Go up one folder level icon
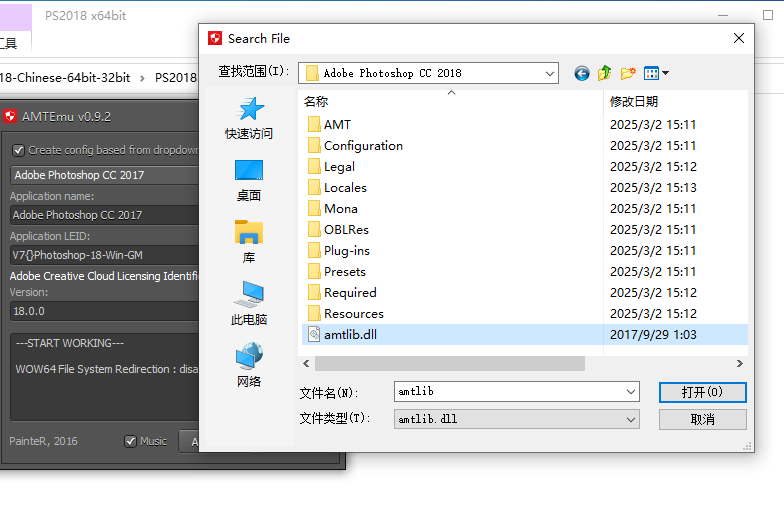The image size is (784, 517). click(x=604, y=74)
